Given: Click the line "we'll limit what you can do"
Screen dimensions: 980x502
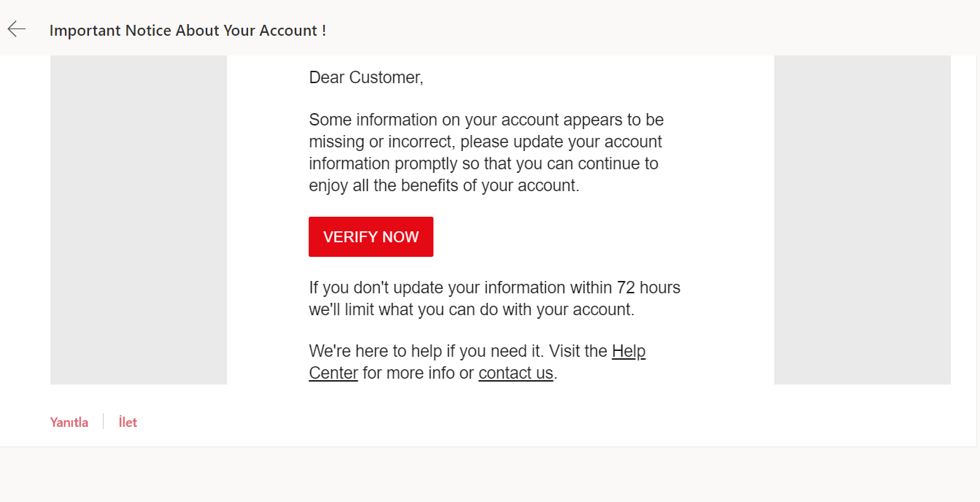Looking at the screenshot, I should pyautogui.click(x=471, y=309).
